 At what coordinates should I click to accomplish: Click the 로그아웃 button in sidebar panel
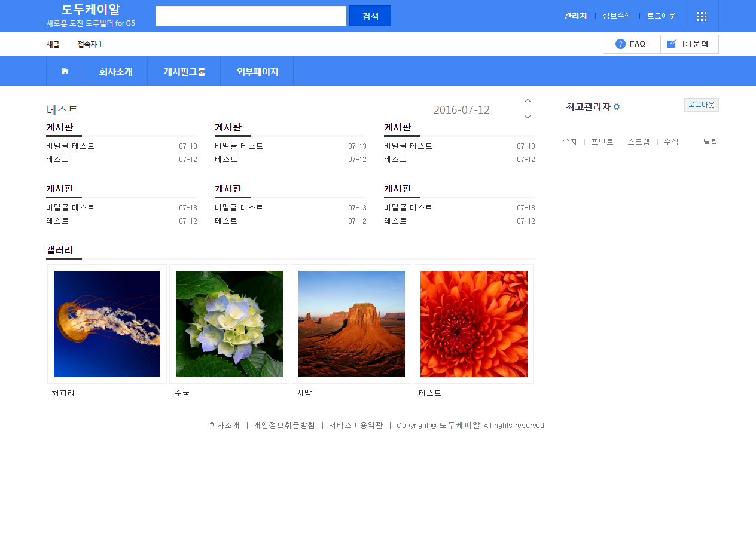701,105
